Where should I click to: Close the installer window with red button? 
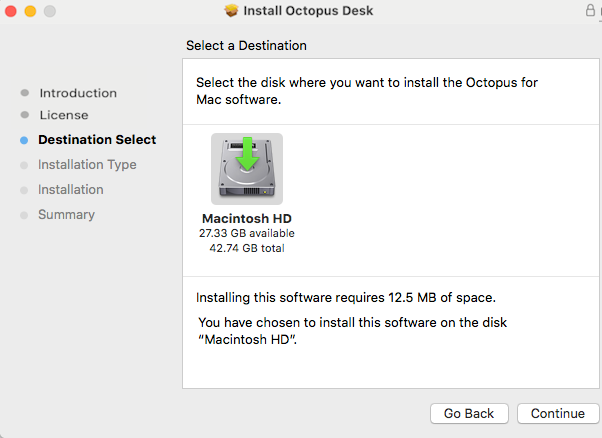pos(11,11)
